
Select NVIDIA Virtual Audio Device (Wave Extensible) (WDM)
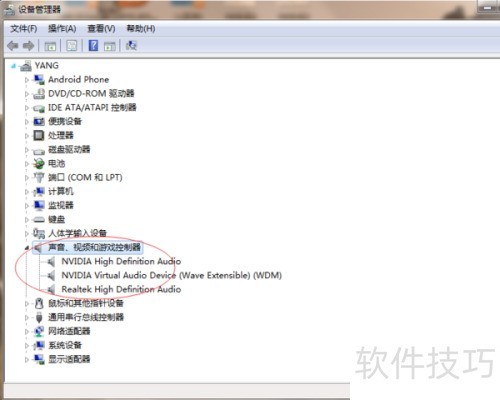[x=172, y=275]
